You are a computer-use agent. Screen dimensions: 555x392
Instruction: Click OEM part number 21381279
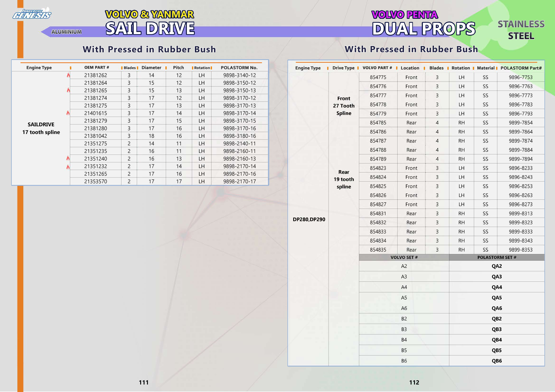pyautogui.click(x=95, y=121)
